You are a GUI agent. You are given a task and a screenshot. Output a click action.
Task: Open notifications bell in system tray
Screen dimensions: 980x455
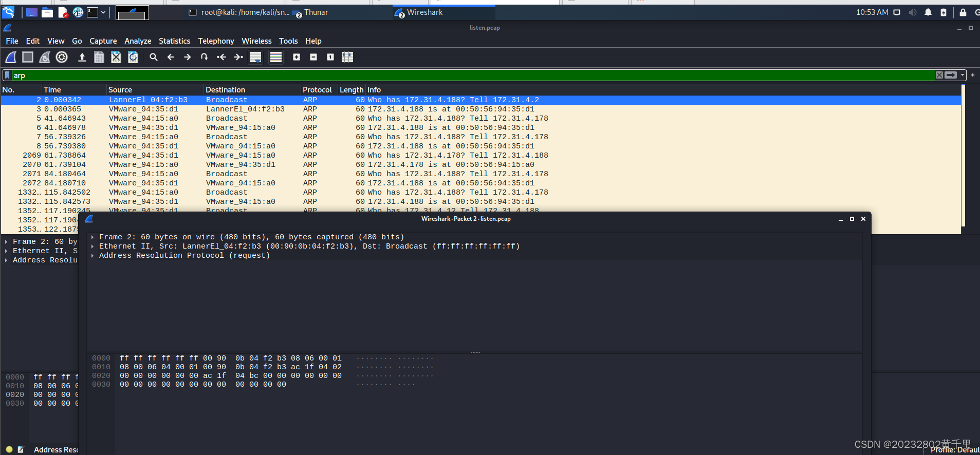coord(928,12)
